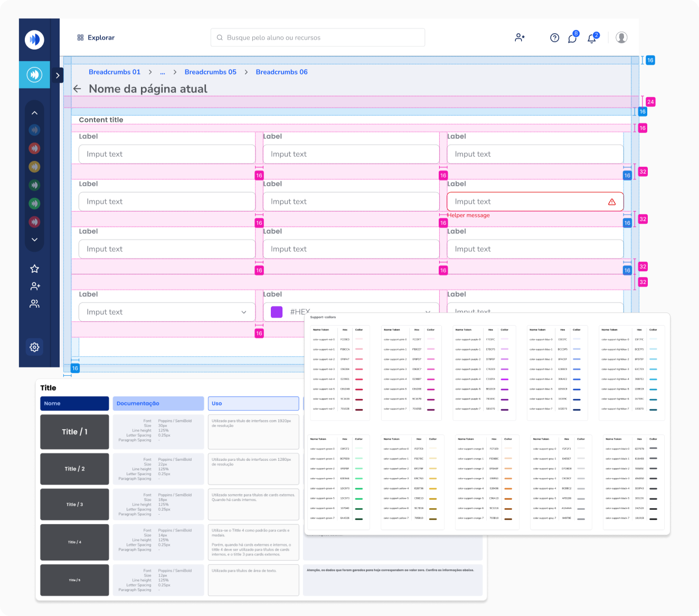
Task: Pick the color-support-purple-4 swatch
Action: coord(504,379)
